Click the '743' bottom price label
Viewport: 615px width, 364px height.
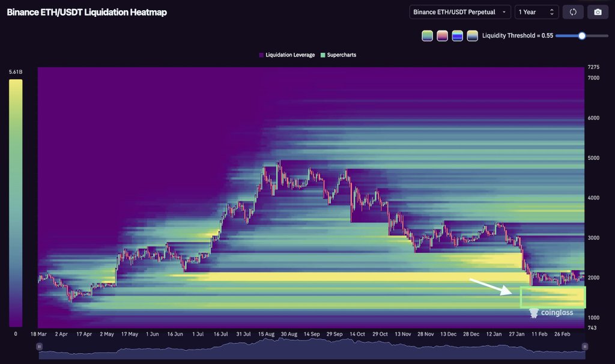pos(592,327)
